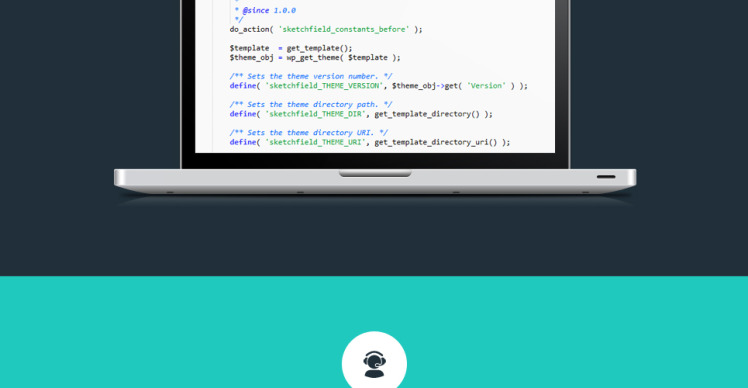Click the black slot on laptop base

click(606, 177)
